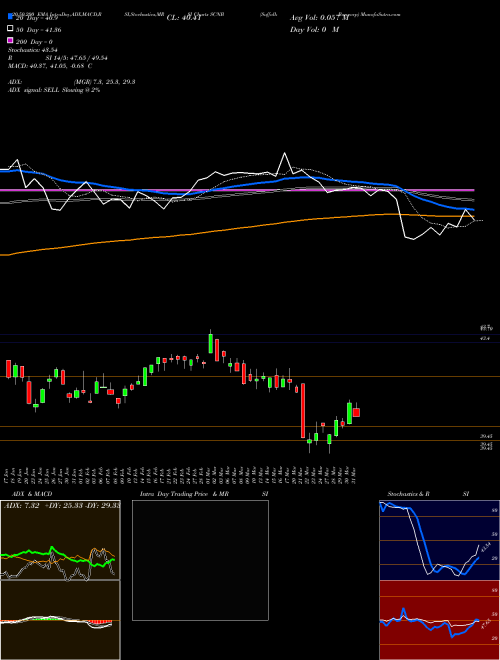The width and height of the screenshot is (500, 660).
Task: Click the 'ADX signal: SELL Slowing @ 2%' text
Action: (x=54, y=90)
